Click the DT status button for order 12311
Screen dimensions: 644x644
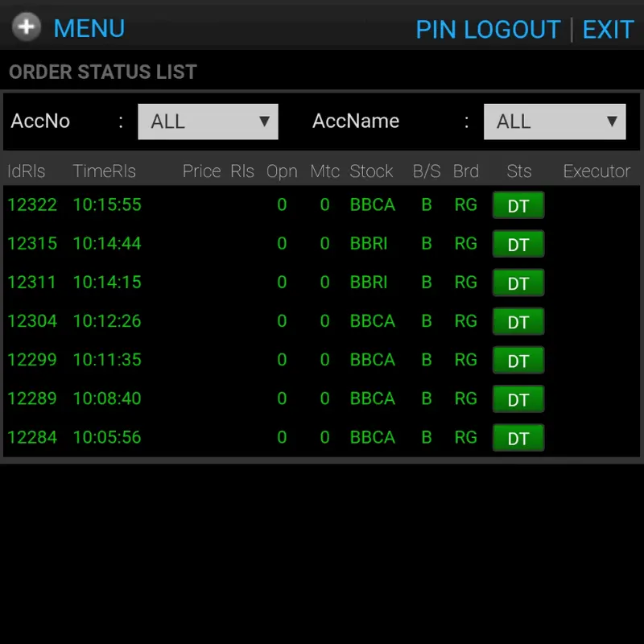[x=518, y=283]
